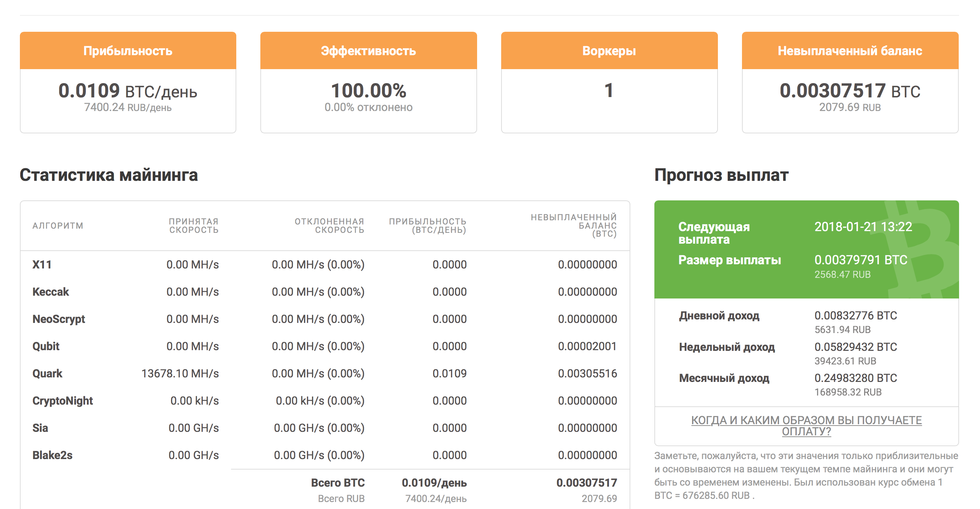Click the Всего BTC total label
The height and width of the screenshot is (509, 980).
[x=338, y=483]
